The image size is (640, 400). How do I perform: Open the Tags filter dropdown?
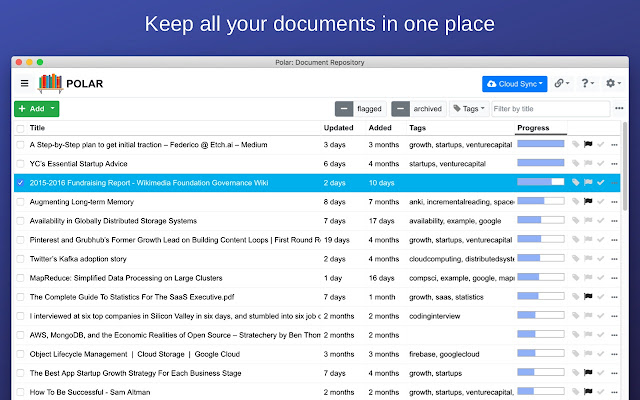[469, 109]
